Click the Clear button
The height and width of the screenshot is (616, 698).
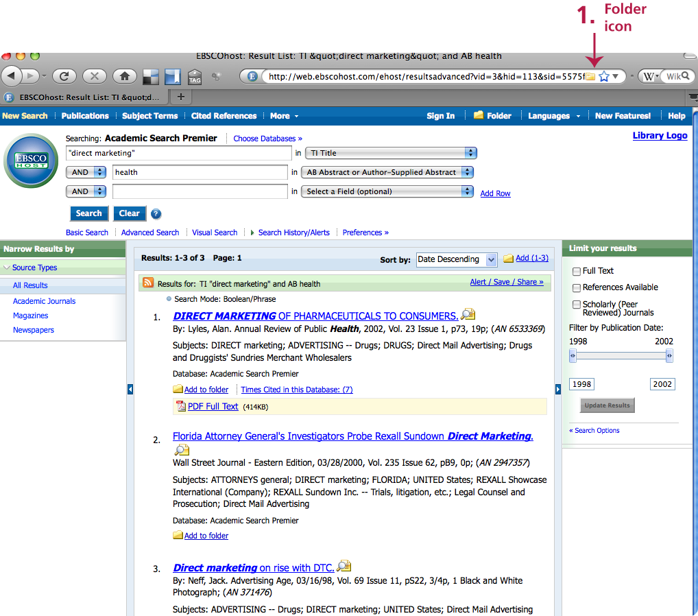click(x=130, y=213)
